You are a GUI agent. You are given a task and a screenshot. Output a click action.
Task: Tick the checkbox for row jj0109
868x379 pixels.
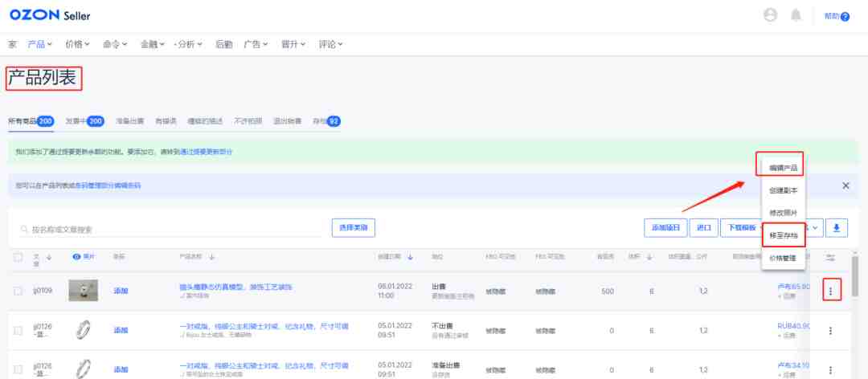tap(18, 291)
